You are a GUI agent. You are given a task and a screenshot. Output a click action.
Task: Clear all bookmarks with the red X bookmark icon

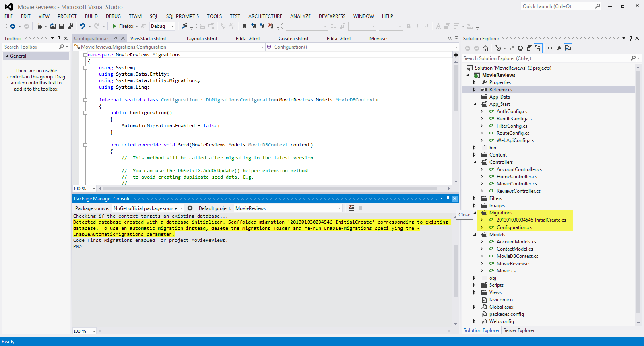point(271,26)
